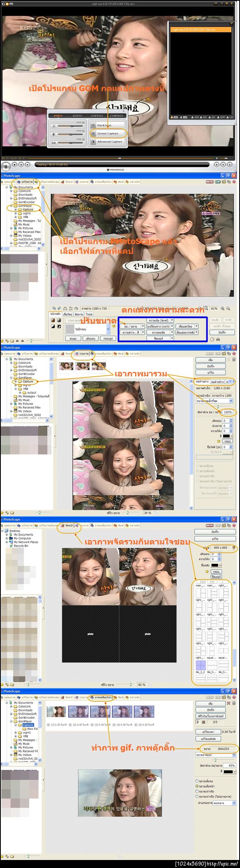Expand DVDVideoSoft folder in editor window tree
This screenshot has width=240, height=868.
click(11, 198)
